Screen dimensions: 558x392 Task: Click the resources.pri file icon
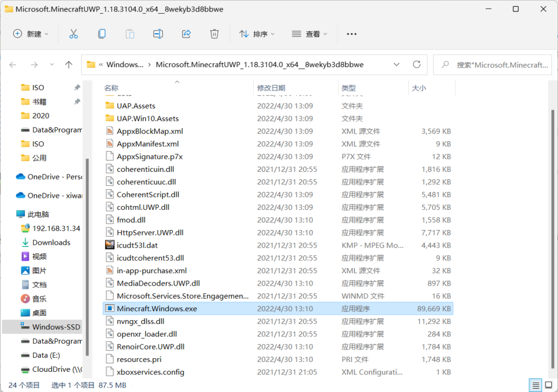(110, 359)
